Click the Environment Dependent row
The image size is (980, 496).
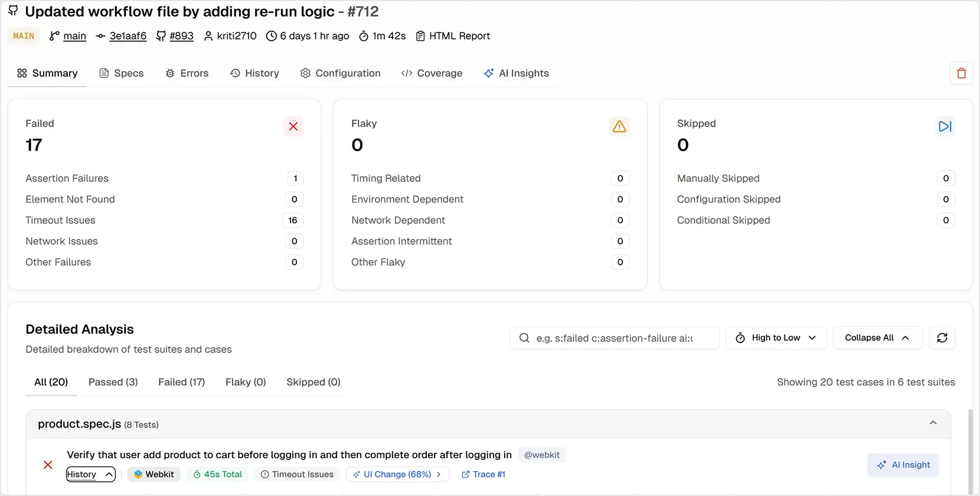[x=490, y=199]
